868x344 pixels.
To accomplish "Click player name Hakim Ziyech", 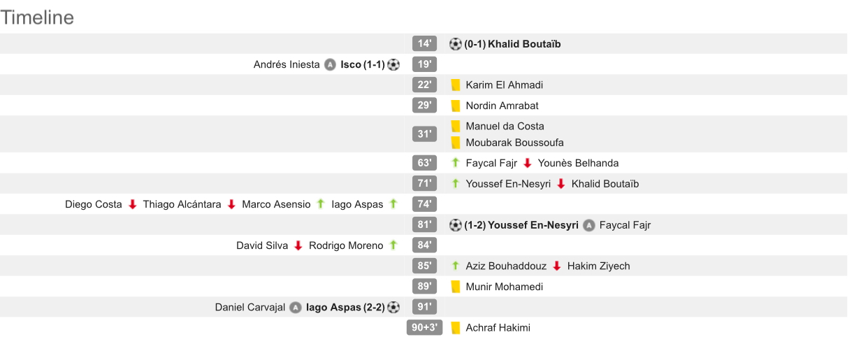I will tap(598, 266).
